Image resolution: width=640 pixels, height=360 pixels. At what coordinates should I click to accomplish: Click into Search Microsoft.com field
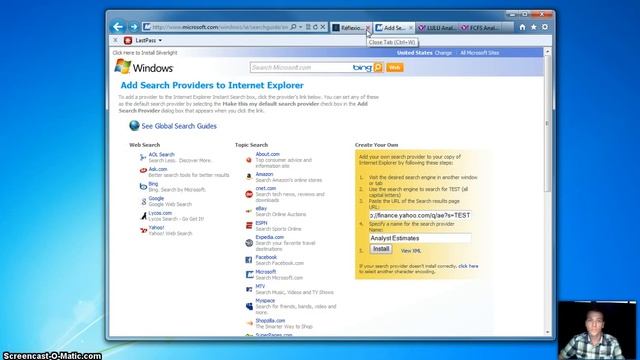click(x=300, y=67)
